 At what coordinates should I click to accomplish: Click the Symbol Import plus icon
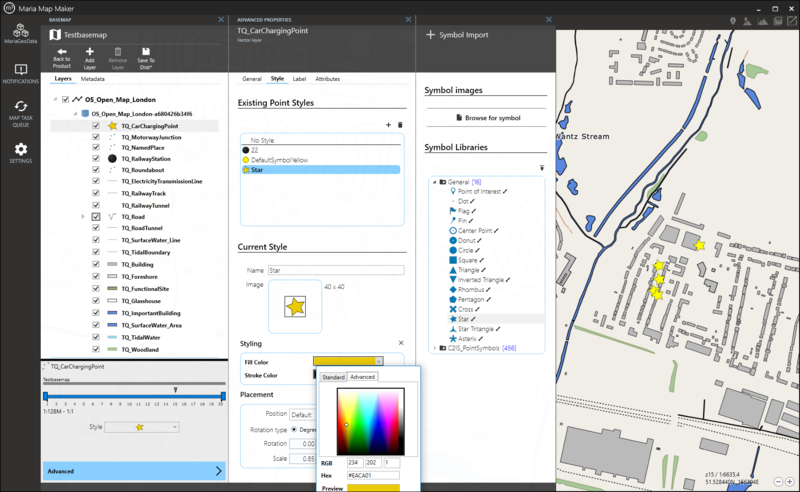tap(431, 35)
